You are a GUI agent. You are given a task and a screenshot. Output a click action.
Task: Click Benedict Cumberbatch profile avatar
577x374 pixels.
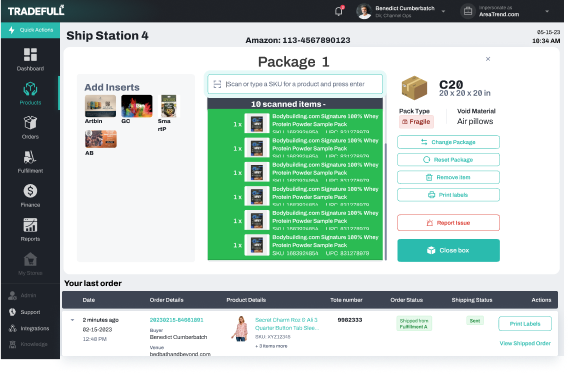coord(364,11)
